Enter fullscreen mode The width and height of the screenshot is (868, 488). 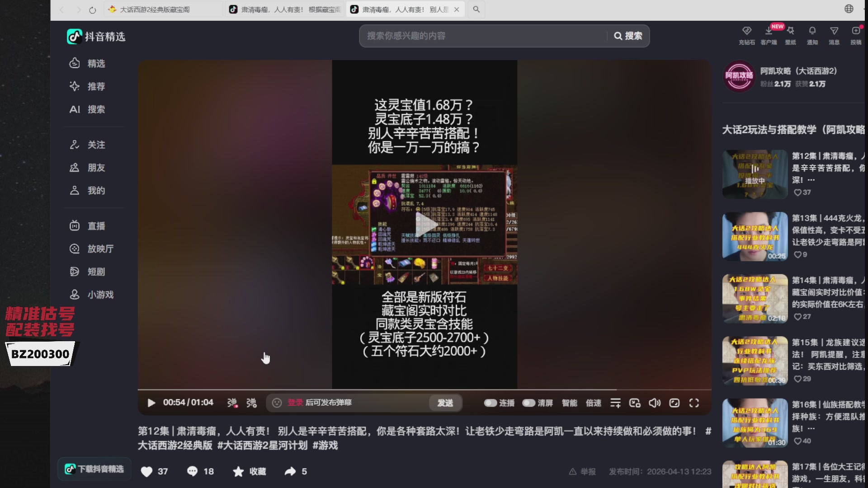pyautogui.click(x=694, y=403)
